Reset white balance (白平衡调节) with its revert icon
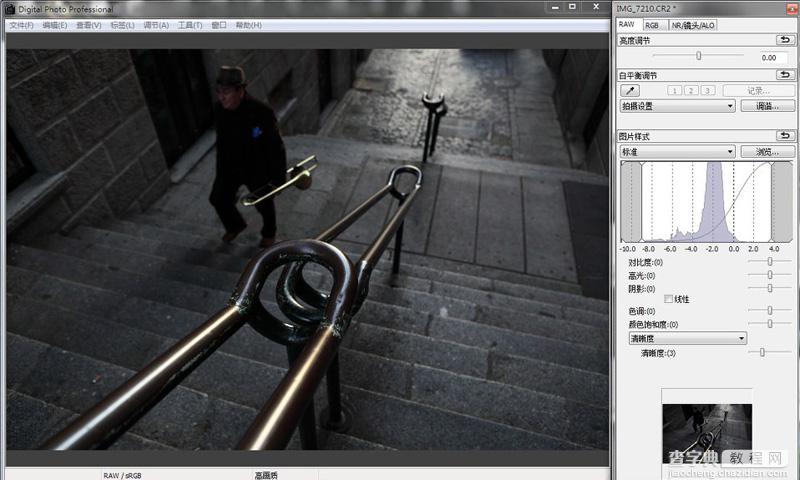This screenshot has width=800, height=480. (785, 75)
